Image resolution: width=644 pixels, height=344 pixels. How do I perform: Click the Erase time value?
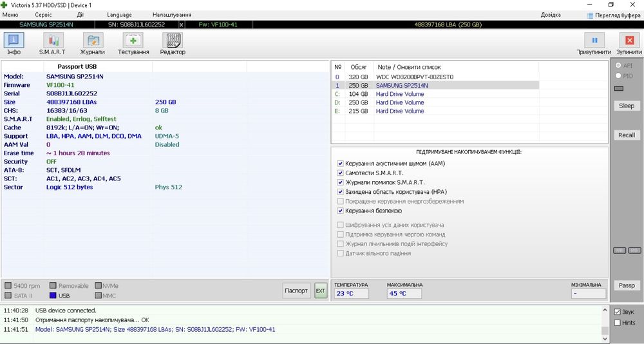[78, 153]
